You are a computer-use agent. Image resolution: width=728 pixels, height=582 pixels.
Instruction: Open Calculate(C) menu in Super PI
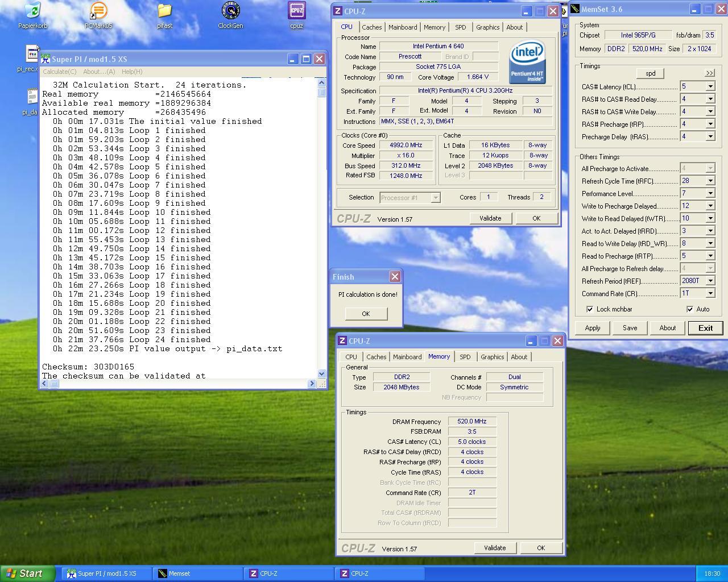60,72
